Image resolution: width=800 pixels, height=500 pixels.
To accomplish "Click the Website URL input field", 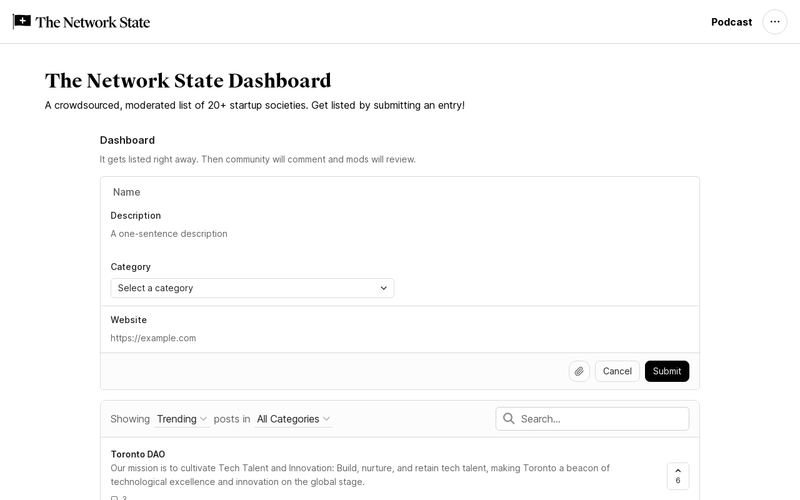I will point(399,338).
